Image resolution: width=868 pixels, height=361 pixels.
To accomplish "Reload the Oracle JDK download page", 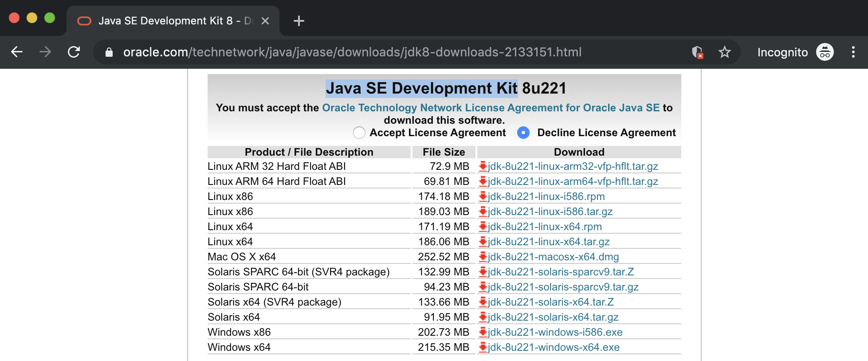I will 74,52.
